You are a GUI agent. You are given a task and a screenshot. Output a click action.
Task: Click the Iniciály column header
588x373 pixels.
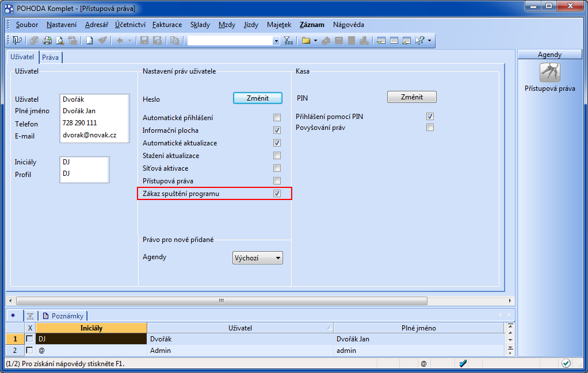coord(91,328)
